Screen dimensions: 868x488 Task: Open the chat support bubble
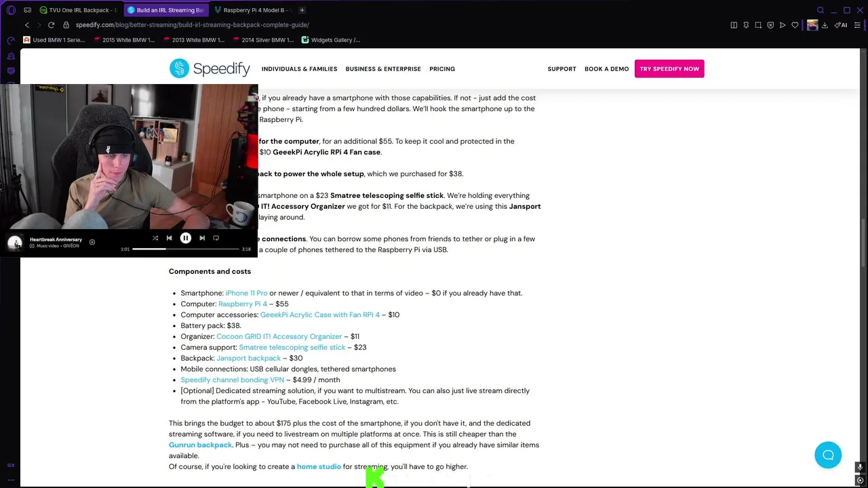(828, 455)
